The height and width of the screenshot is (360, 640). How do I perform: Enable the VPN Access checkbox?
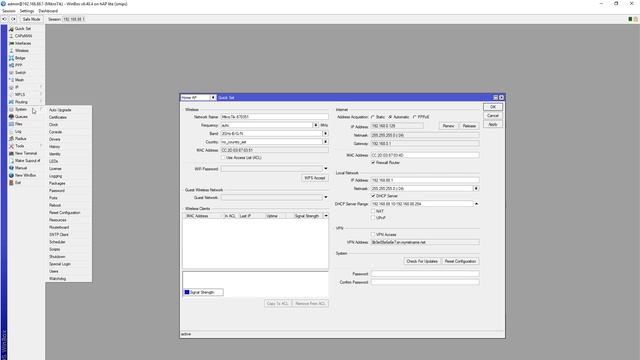pos(373,235)
